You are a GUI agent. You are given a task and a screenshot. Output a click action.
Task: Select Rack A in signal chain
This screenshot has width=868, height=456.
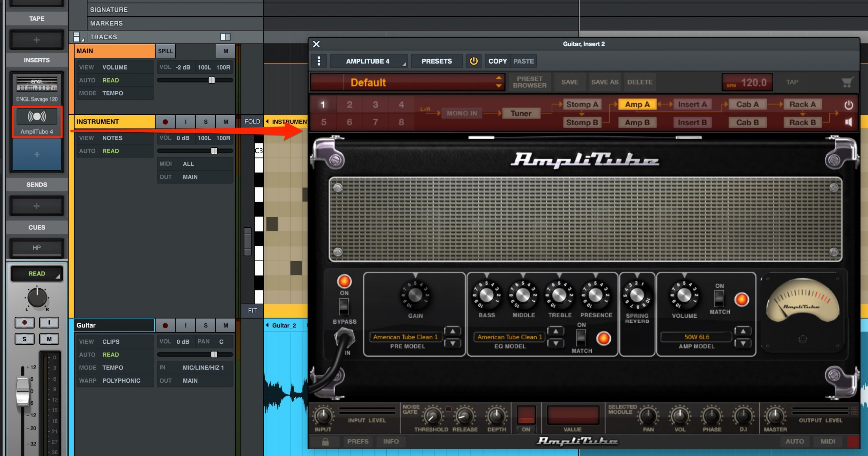803,104
